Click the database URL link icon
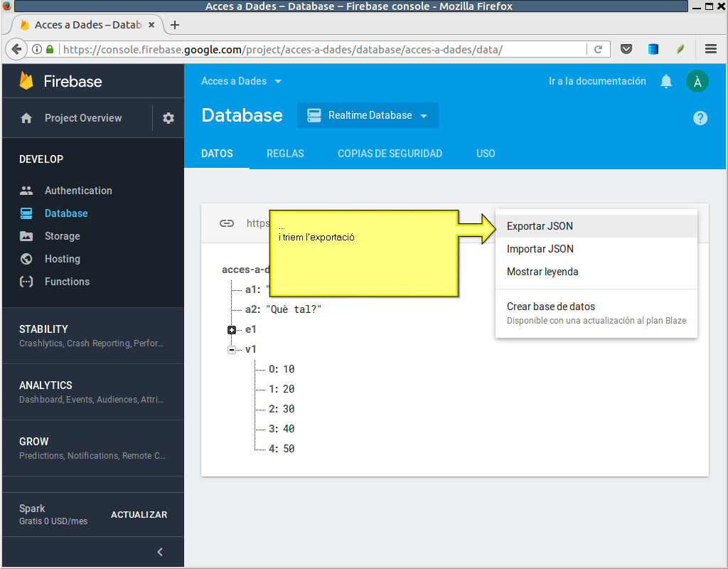Image resolution: width=728 pixels, height=569 pixels. 227,223
